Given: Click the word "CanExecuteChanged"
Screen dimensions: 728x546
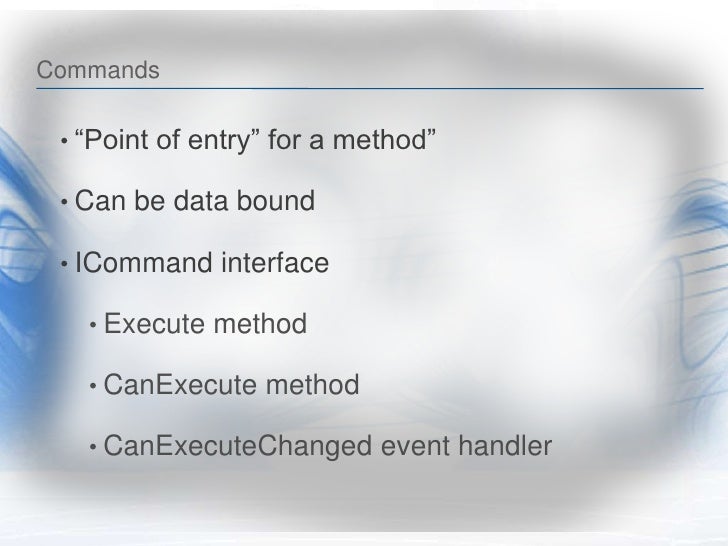Looking at the screenshot, I should [x=238, y=446].
